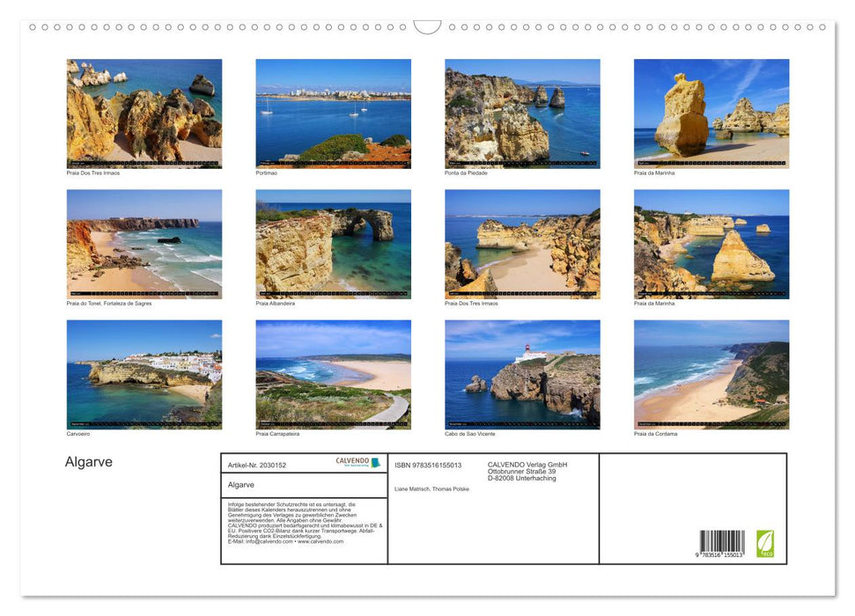Click the ISBN 9783516155013 number
Screen dimensions: 855x616
pyautogui.click(x=427, y=465)
